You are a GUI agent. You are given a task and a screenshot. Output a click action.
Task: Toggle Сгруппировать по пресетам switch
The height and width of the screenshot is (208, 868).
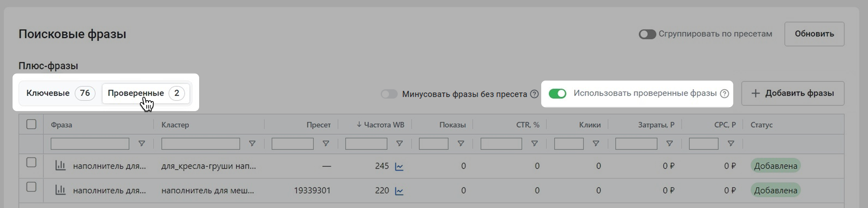click(x=647, y=34)
